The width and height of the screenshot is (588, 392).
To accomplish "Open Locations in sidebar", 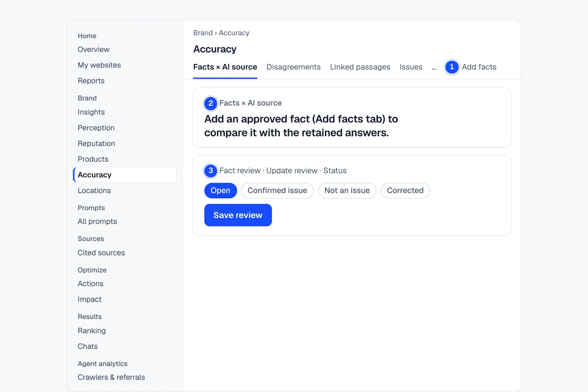I will [x=94, y=191].
